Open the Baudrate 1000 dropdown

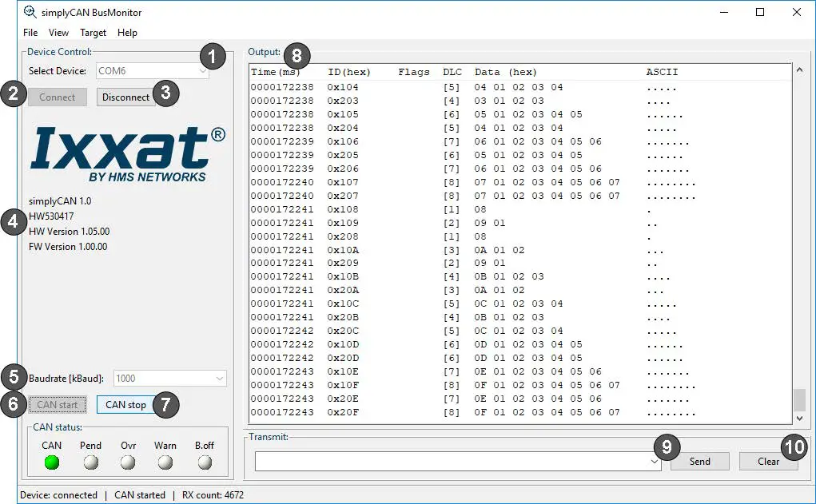(169, 378)
